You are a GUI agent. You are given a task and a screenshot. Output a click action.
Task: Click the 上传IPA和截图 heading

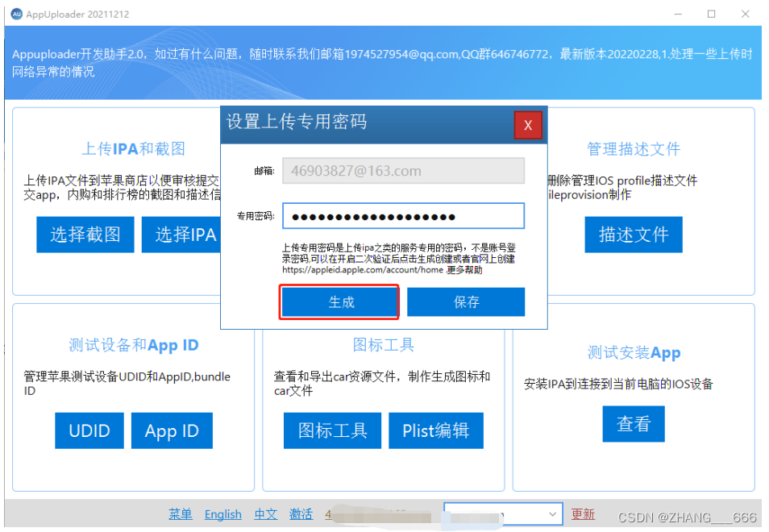(x=133, y=148)
